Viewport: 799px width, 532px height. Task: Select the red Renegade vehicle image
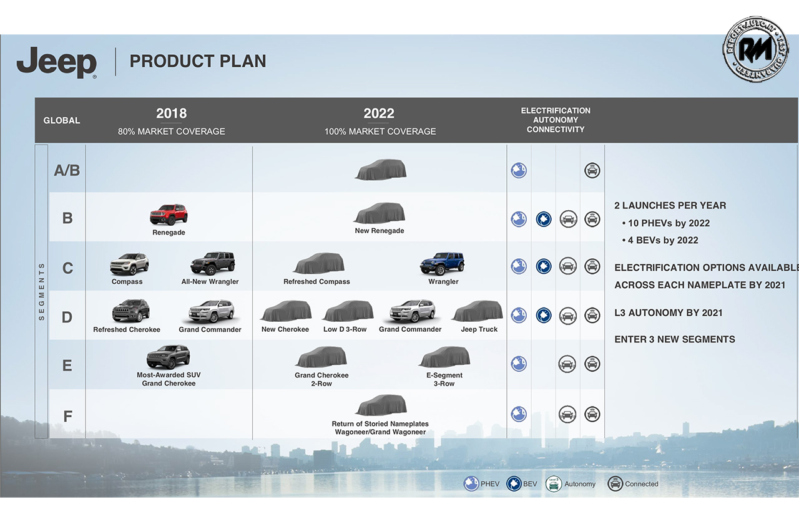(x=169, y=215)
